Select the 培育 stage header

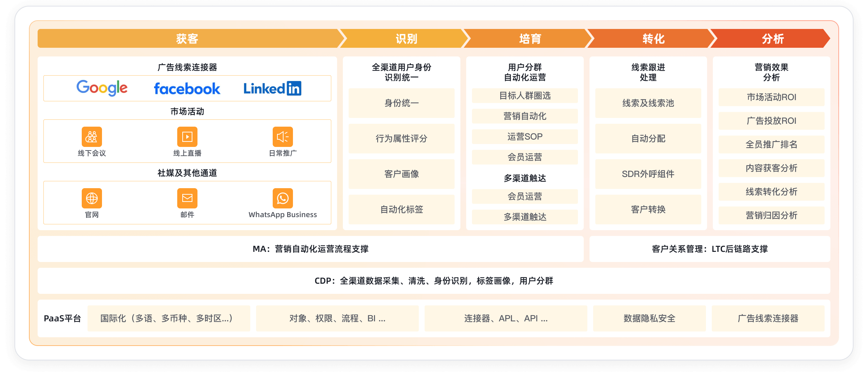click(x=530, y=38)
